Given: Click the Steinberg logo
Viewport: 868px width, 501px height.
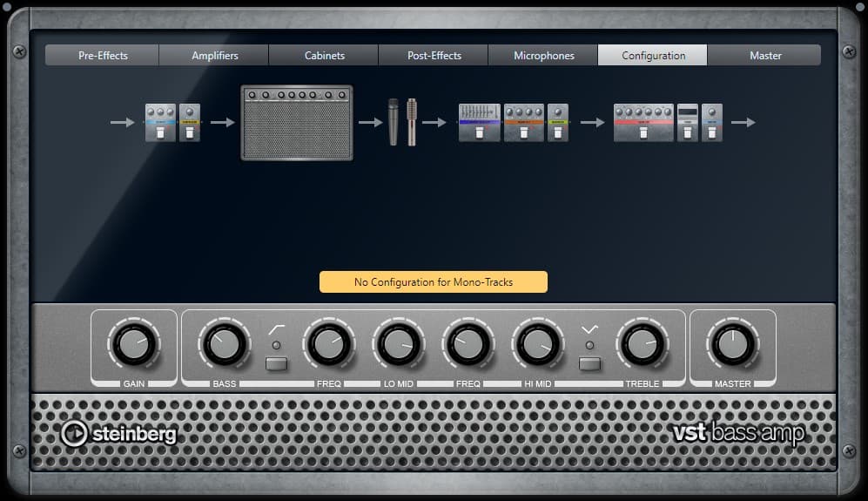Looking at the screenshot, I should (118, 433).
